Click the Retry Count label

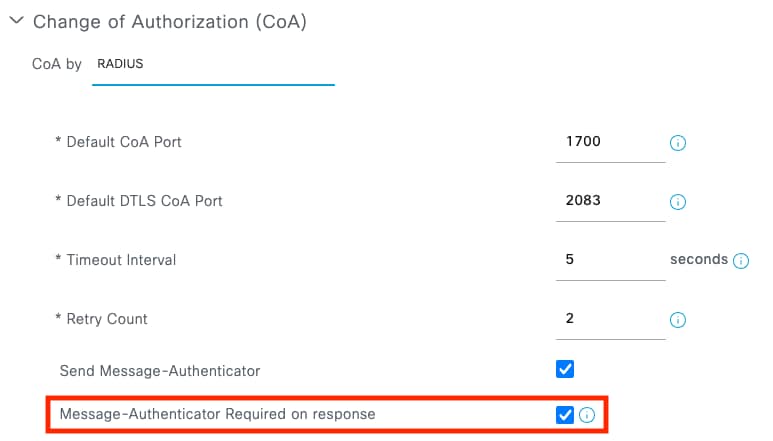[x=101, y=319]
